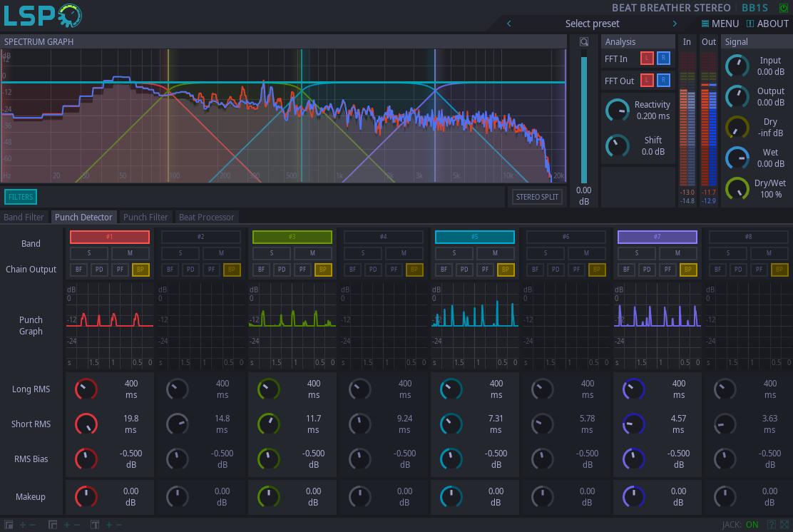Viewport: 793px width, 532px height.
Task: Click the green power bypass icon
Action: (x=784, y=8)
